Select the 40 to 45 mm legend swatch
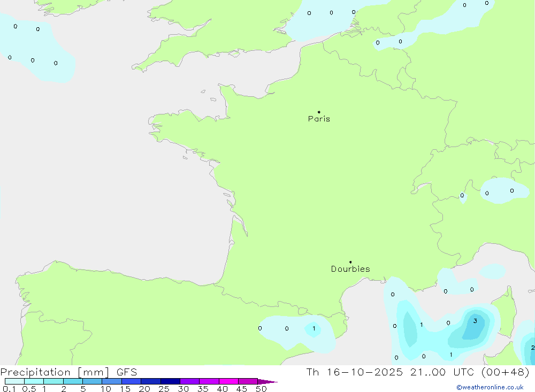535x392 pixels. pyautogui.click(x=228, y=381)
